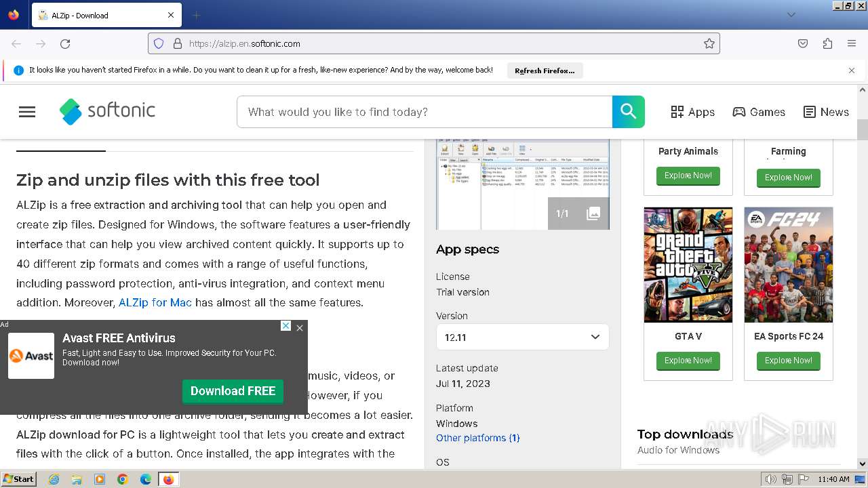Click the 'Top downloads' heading

tap(685, 434)
